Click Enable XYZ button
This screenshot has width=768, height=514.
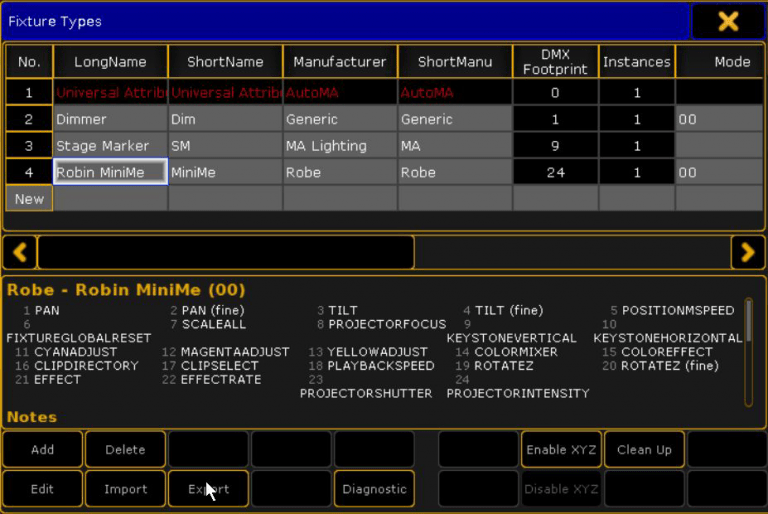[x=561, y=449]
